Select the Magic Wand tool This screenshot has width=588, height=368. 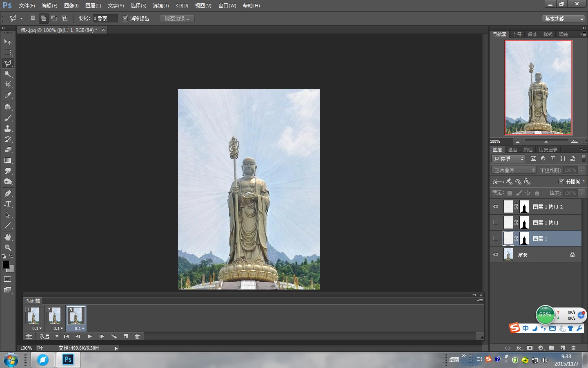(8, 74)
